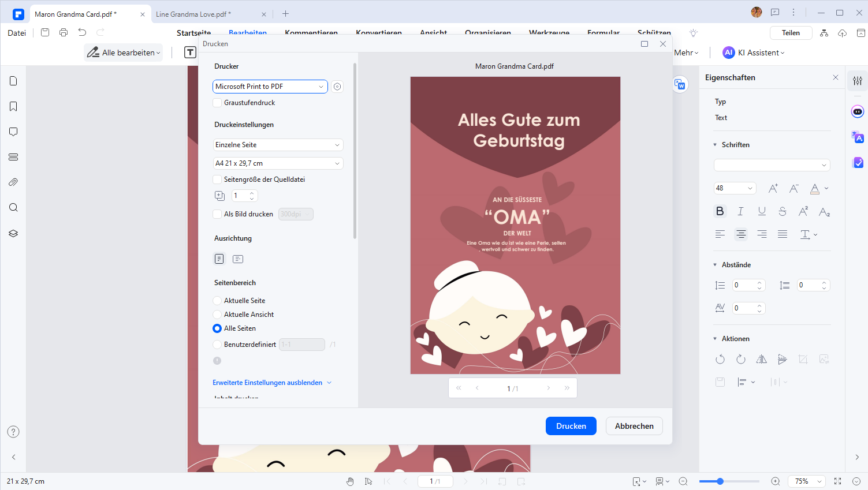The image size is (868, 490).
Task: Select landscape orientation icon
Action: pyautogui.click(x=238, y=259)
